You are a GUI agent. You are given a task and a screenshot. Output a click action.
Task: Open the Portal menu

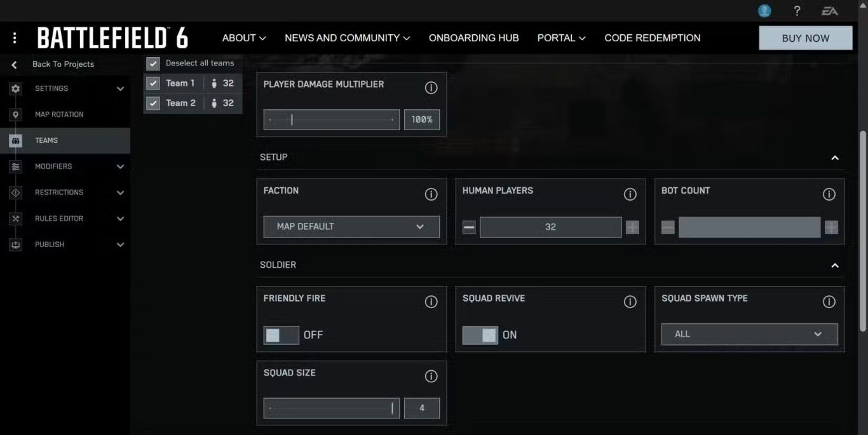click(561, 38)
